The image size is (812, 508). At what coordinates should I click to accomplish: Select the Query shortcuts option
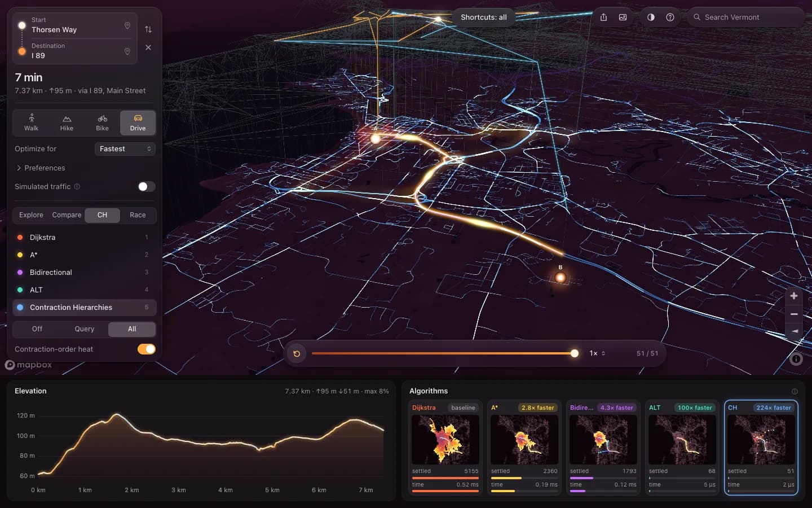85,329
